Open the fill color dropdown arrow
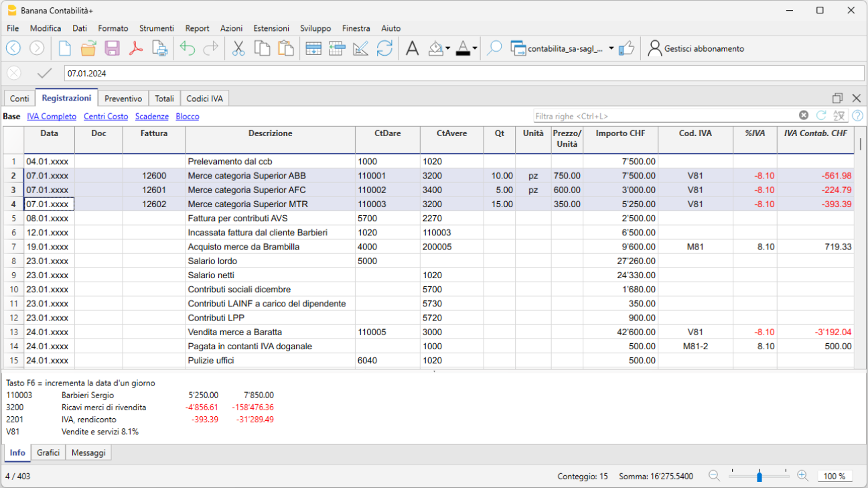The width and height of the screenshot is (868, 488). [448, 48]
